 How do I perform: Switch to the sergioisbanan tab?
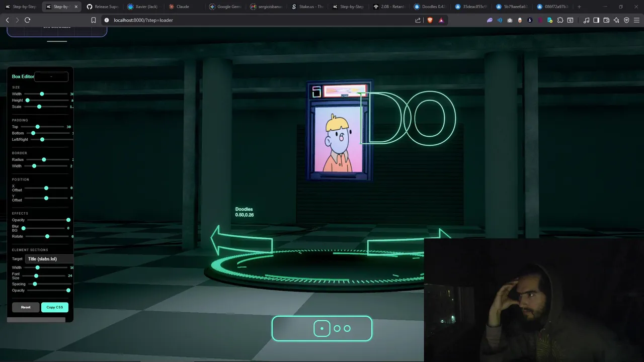[266, 7]
